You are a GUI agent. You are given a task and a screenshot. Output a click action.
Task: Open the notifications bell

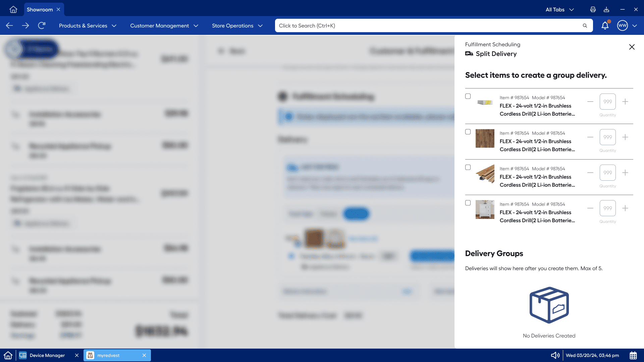[605, 25]
